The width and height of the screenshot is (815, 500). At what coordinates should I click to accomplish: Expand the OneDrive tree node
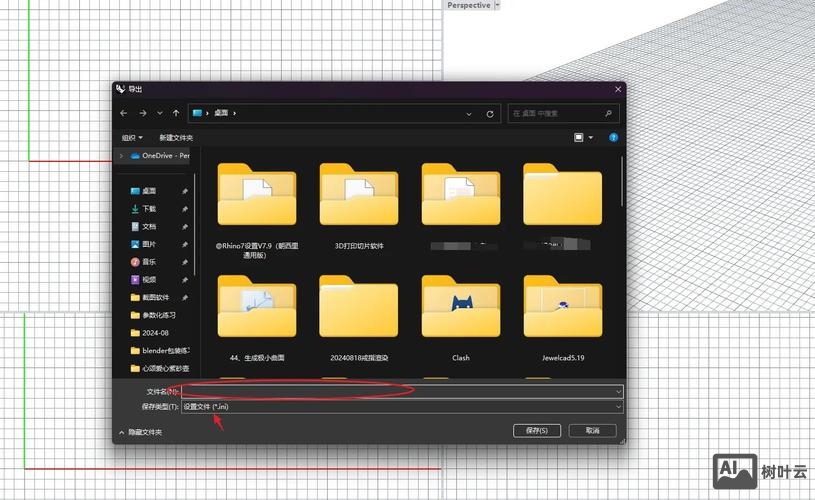(122, 156)
